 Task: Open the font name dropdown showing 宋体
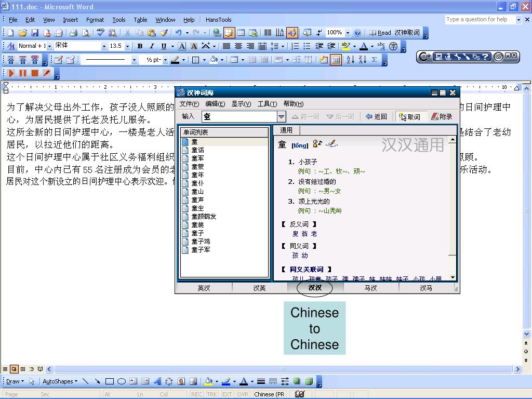[104, 46]
